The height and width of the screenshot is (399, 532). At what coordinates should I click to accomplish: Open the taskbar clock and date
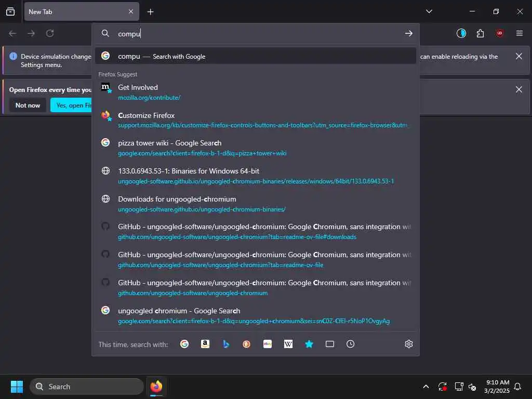pos(497,387)
